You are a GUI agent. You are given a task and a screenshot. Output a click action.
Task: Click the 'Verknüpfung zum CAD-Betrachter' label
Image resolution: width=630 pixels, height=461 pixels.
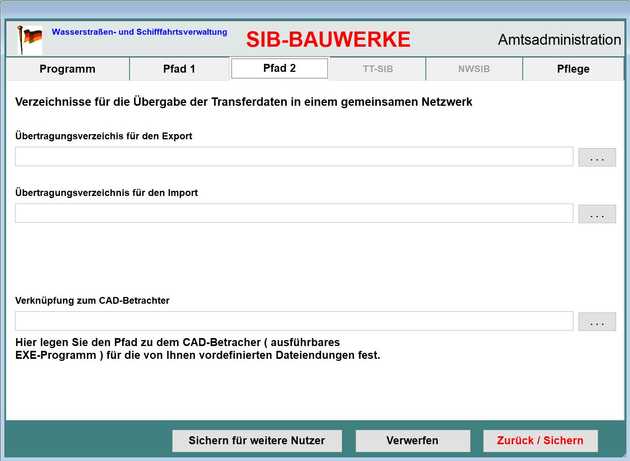tap(92, 300)
